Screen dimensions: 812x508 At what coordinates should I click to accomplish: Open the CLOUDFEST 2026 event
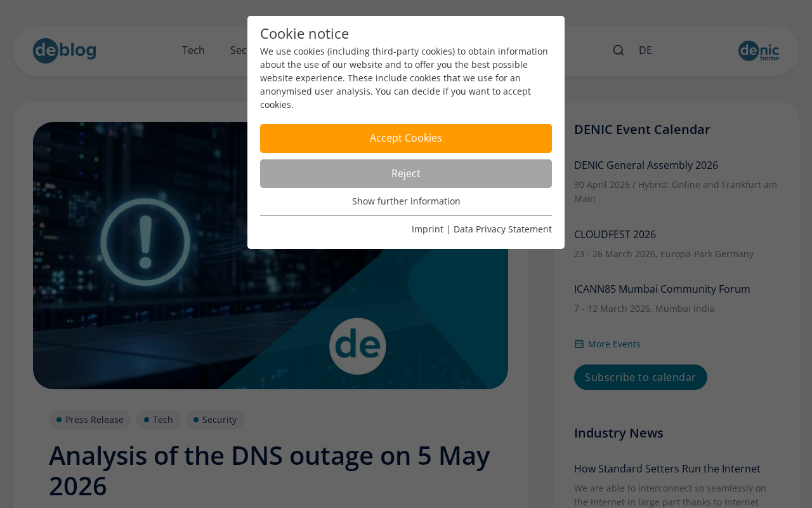(615, 234)
